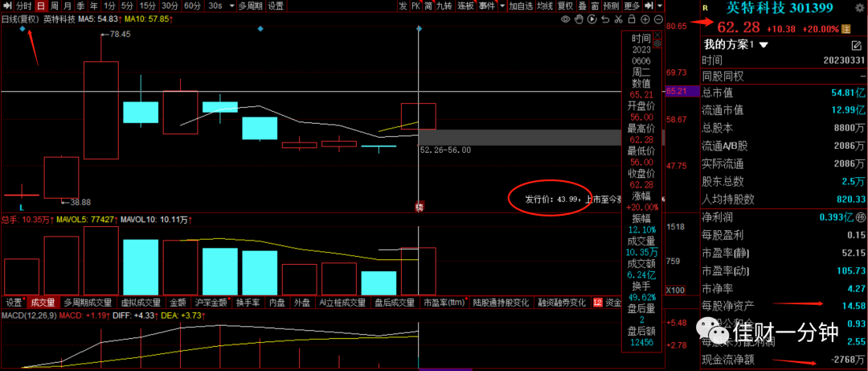Open settings gear beside stock name
The image size is (868, 371).
tap(860, 8)
